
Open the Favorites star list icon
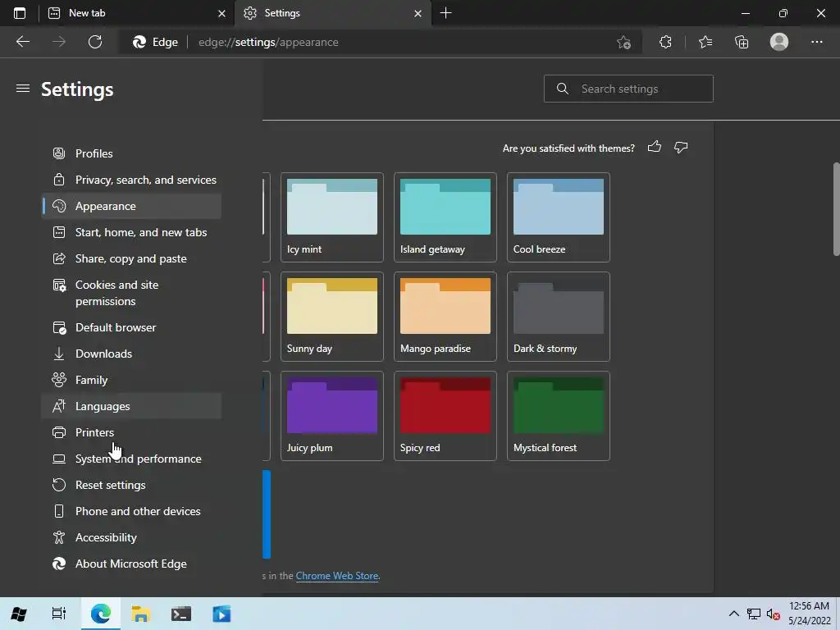705,42
